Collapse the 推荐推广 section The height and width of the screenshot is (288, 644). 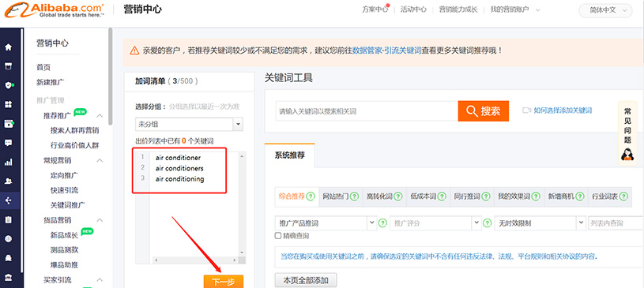(x=100, y=116)
